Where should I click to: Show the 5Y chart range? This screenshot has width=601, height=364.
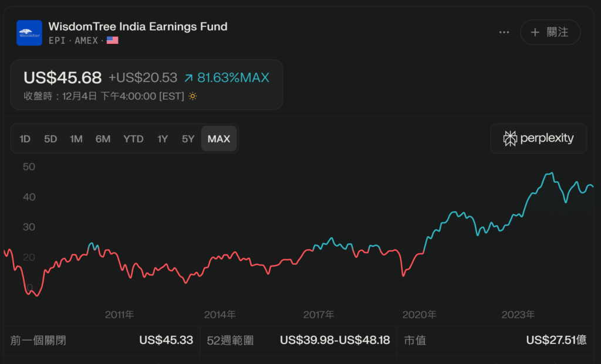click(x=188, y=139)
